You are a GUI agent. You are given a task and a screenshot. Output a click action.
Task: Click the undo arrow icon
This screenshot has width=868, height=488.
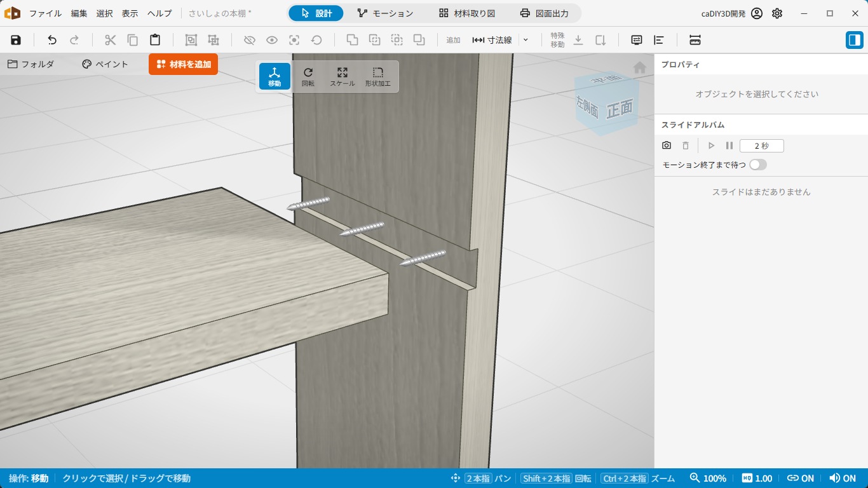coord(52,40)
